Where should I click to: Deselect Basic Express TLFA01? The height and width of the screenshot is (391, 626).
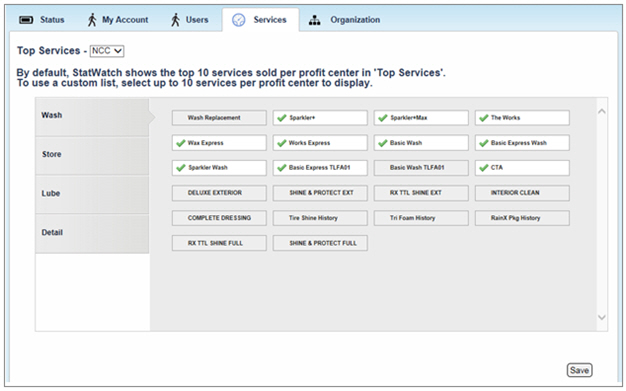320,168
